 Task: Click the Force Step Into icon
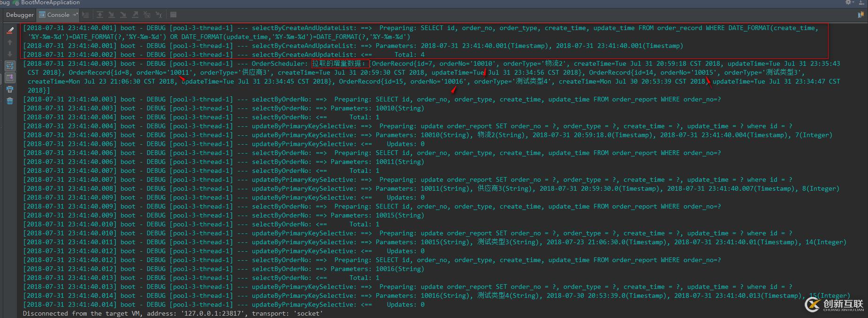(x=123, y=15)
